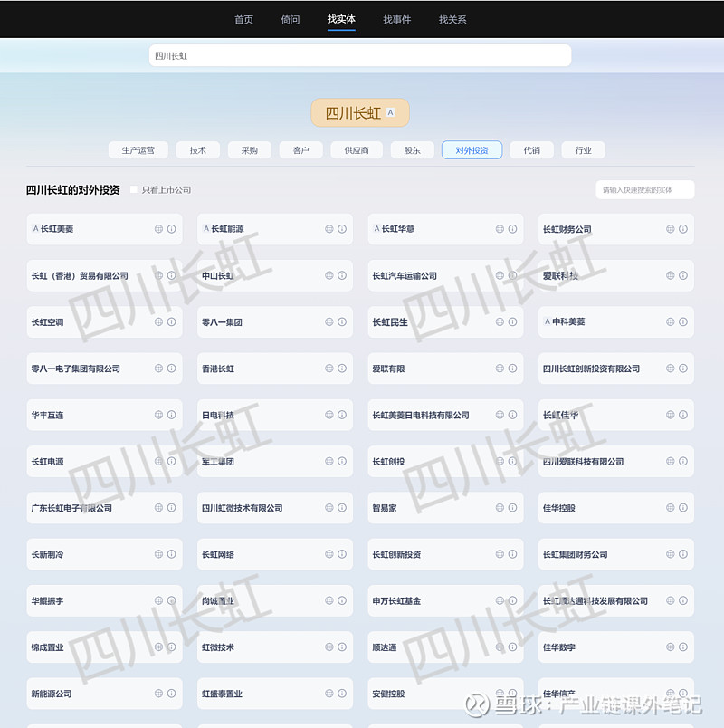Switch to the 技术 tab
The image size is (724, 728).
(197, 150)
